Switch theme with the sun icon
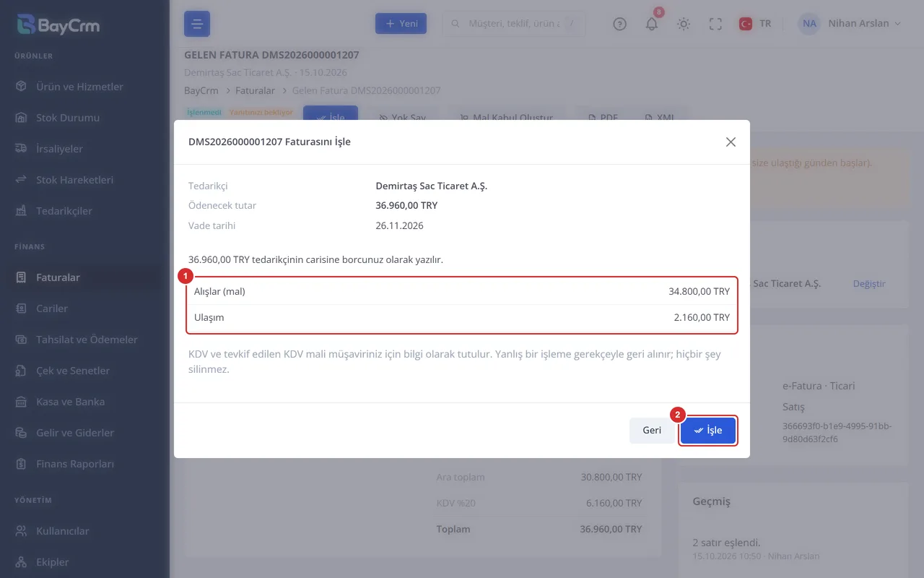924x578 pixels. [684, 24]
